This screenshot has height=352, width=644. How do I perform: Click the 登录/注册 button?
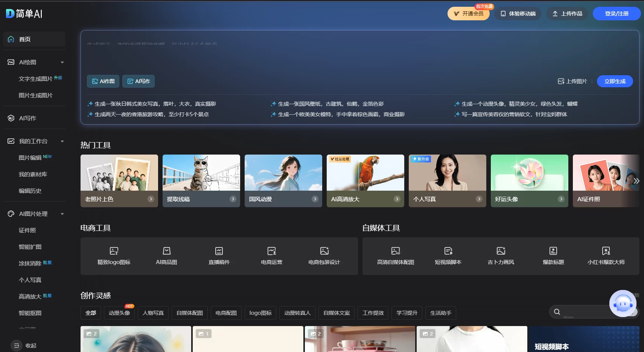click(x=616, y=14)
